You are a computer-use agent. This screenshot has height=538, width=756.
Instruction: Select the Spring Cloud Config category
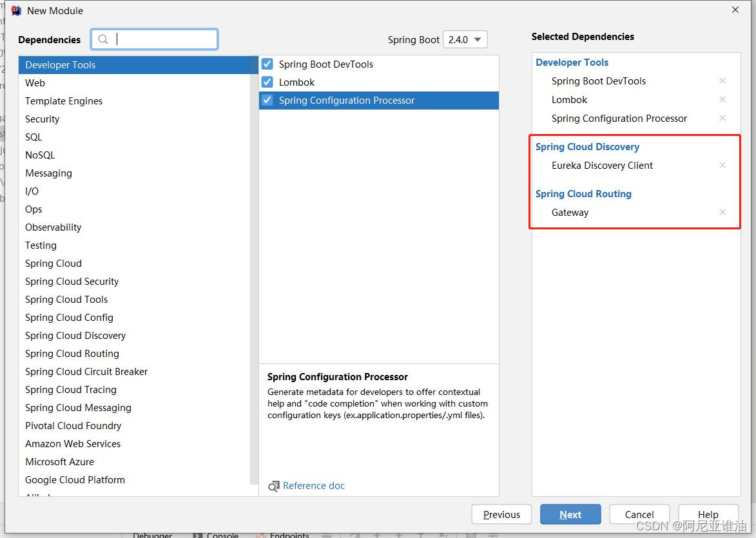click(135, 318)
